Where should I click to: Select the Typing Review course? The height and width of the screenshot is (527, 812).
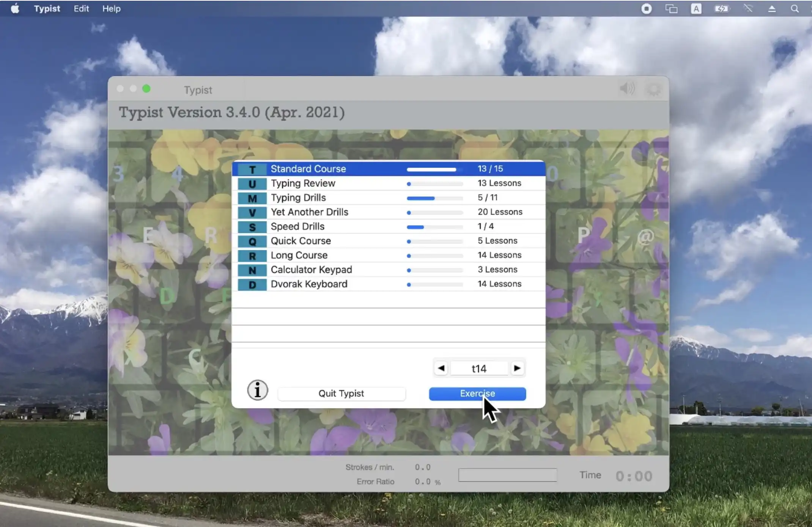coord(389,183)
